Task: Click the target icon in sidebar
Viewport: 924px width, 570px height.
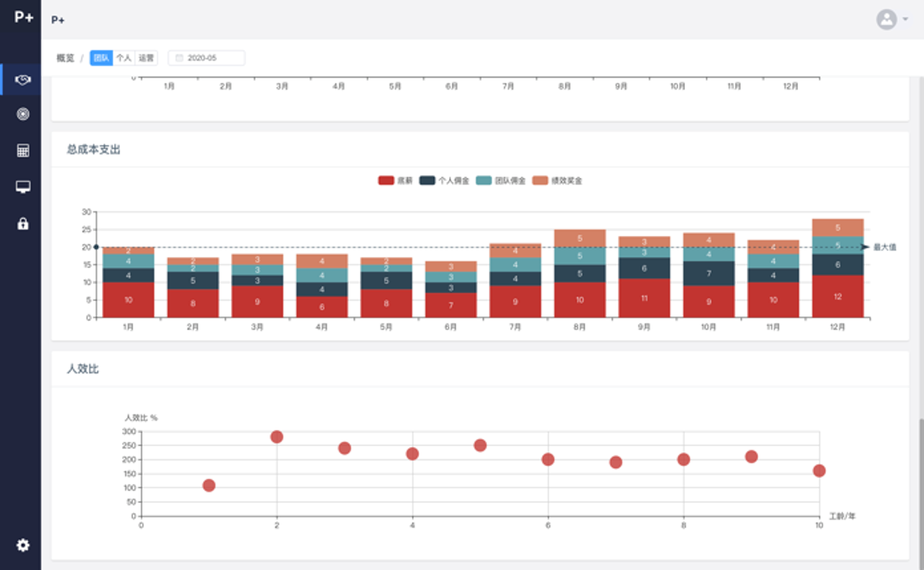Action: [x=23, y=114]
